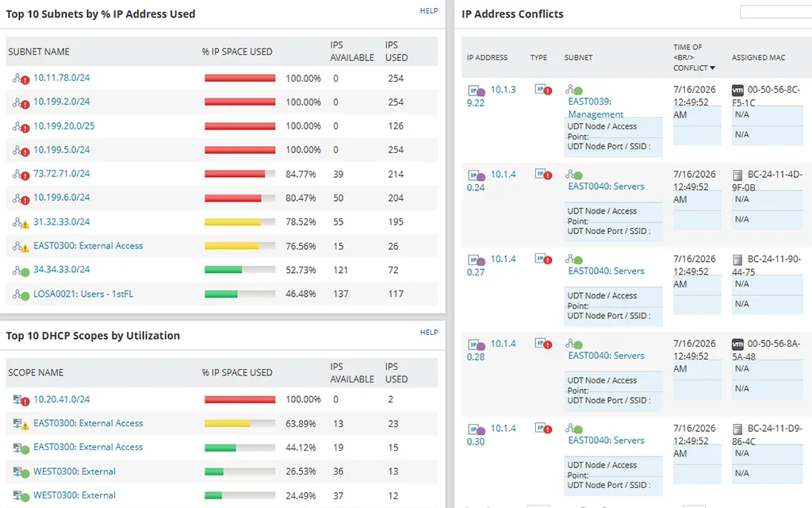Click the MAC address BC-24-11-90-44-75

pos(768,265)
